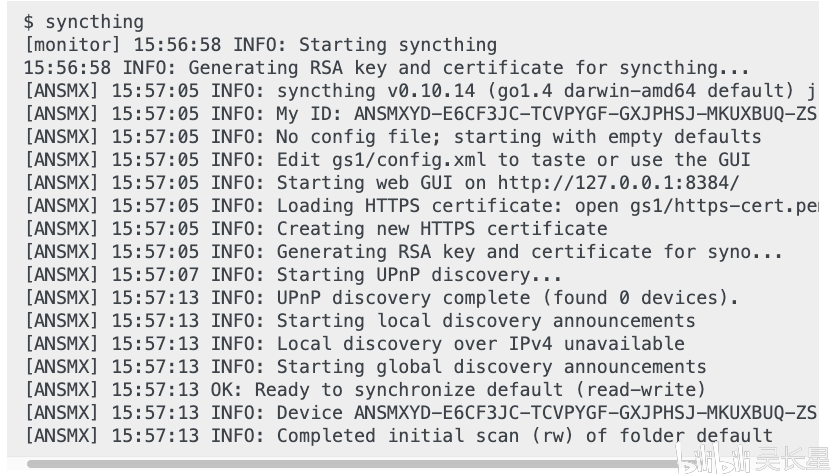Click the 'Starting local discovery announcements' line
The width and height of the screenshot is (833, 474).
click(360, 321)
